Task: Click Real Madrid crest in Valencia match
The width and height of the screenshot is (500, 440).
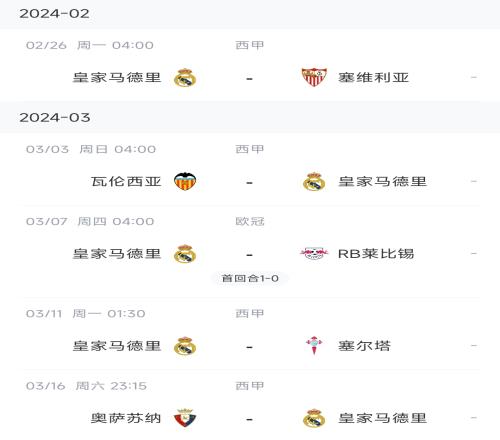Action: tap(314, 182)
